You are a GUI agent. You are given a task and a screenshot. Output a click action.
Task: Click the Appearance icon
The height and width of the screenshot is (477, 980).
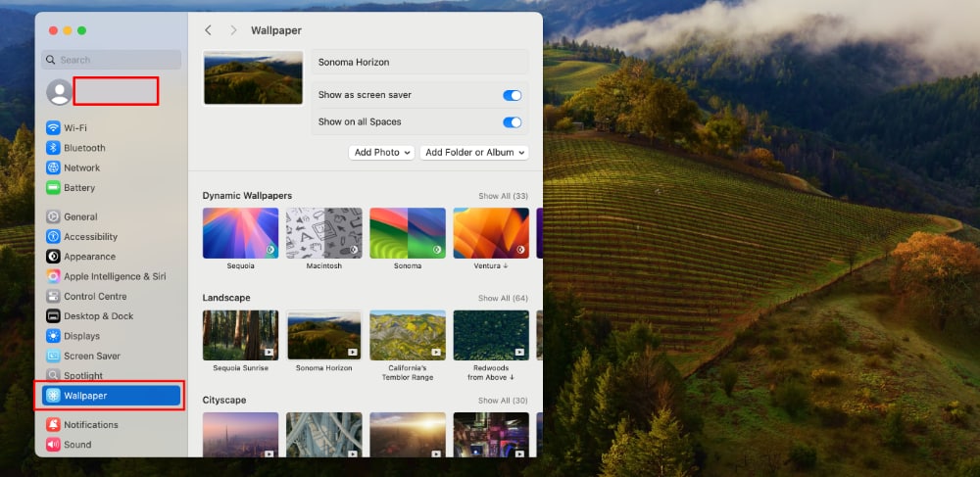53,257
